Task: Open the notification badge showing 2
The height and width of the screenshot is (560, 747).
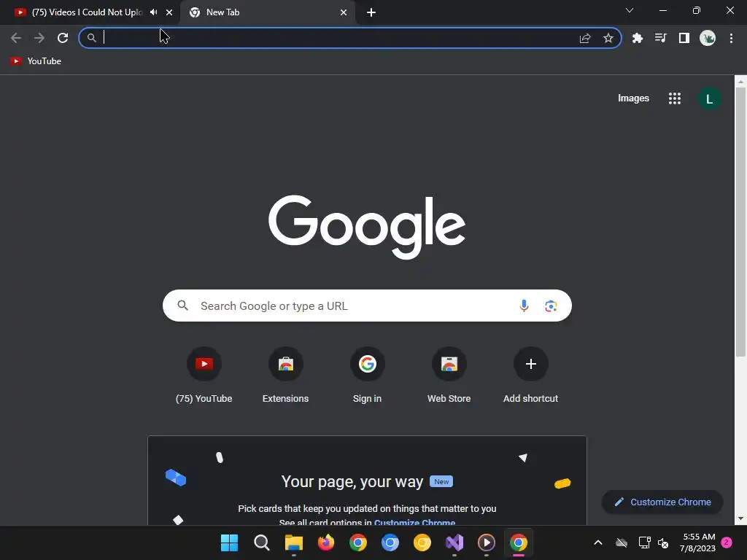Action: (727, 542)
